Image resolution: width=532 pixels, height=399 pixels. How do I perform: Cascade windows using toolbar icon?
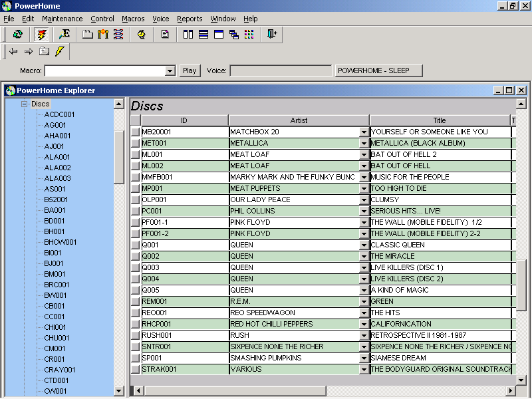[x=234, y=34]
